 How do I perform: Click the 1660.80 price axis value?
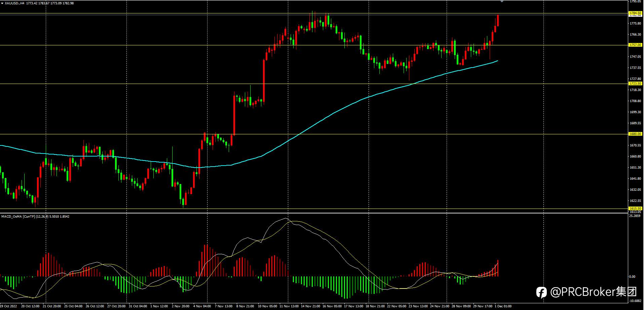coord(635,157)
